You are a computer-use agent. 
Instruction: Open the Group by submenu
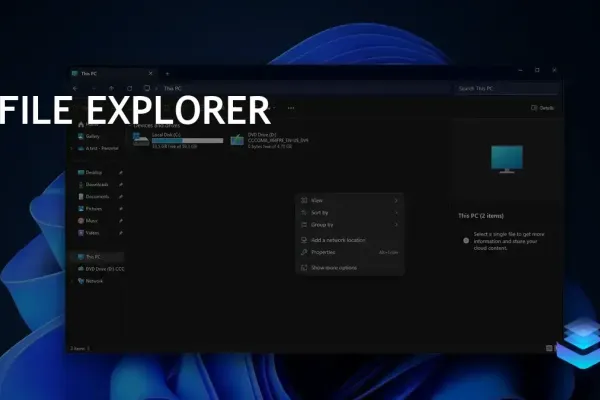point(350,225)
